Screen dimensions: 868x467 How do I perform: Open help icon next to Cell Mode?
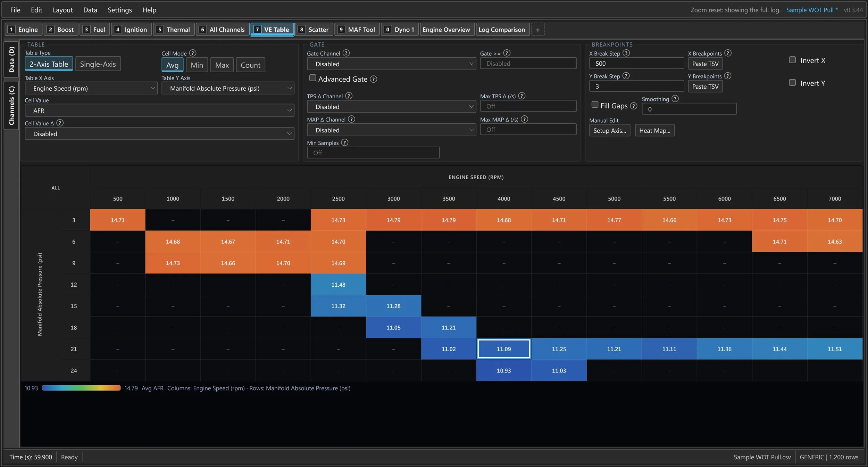[x=193, y=53]
